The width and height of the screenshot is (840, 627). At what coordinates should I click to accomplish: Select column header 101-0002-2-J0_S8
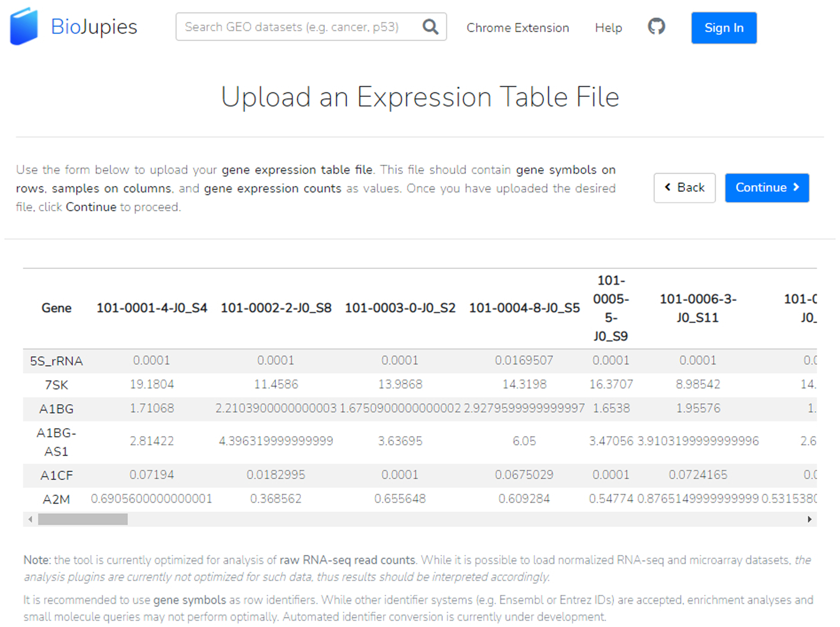coord(276,308)
